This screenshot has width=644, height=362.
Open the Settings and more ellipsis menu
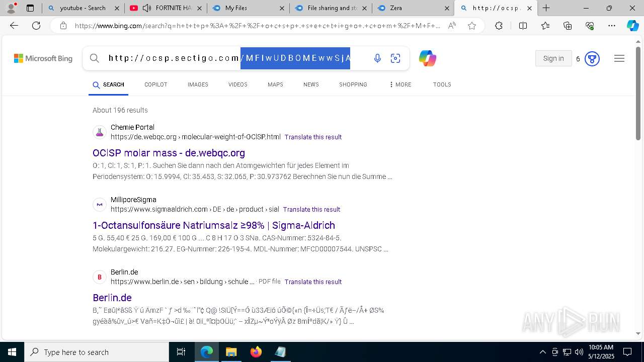click(x=612, y=26)
